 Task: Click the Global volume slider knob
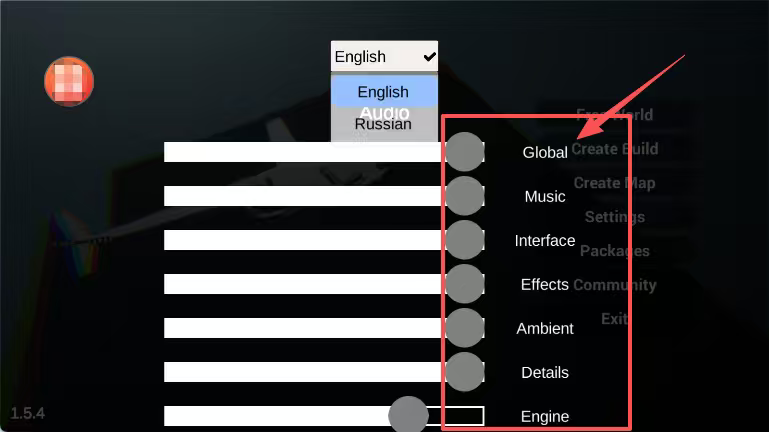click(x=464, y=152)
